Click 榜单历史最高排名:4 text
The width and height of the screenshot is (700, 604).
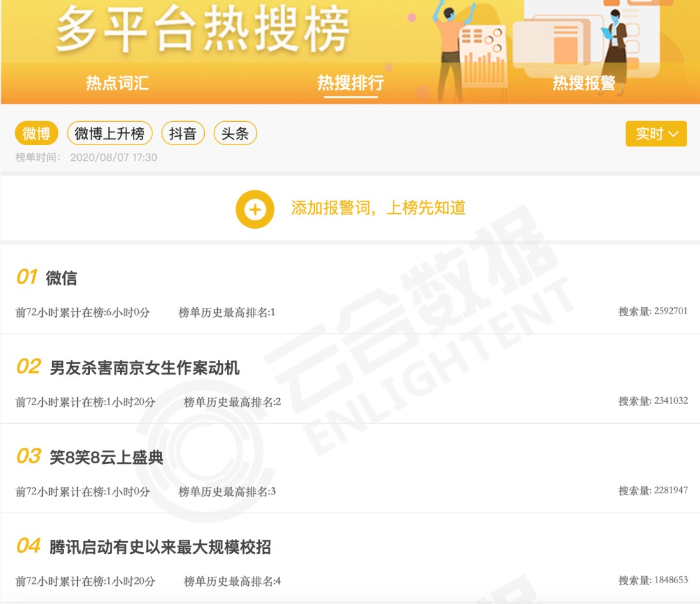point(232,582)
